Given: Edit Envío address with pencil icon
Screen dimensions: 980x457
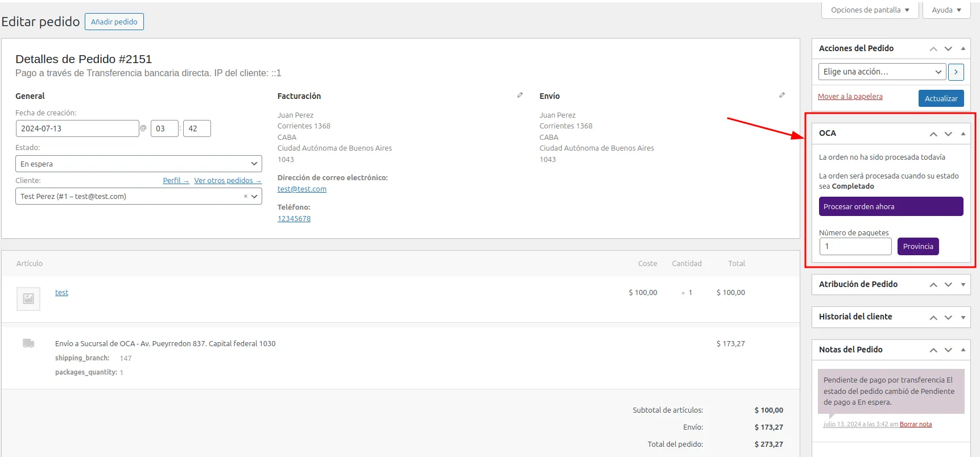Looking at the screenshot, I should [x=782, y=95].
